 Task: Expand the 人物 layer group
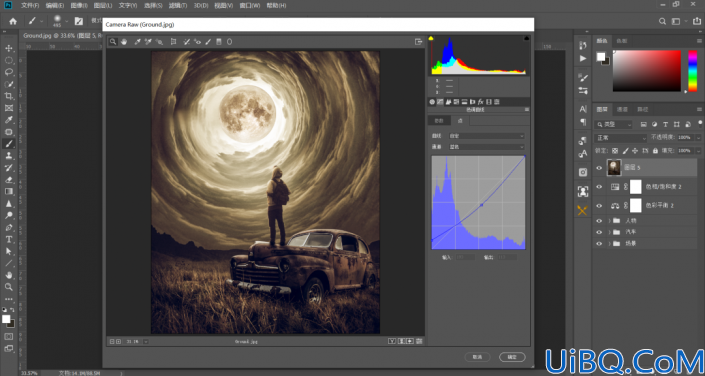pyautogui.click(x=609, y=221)
